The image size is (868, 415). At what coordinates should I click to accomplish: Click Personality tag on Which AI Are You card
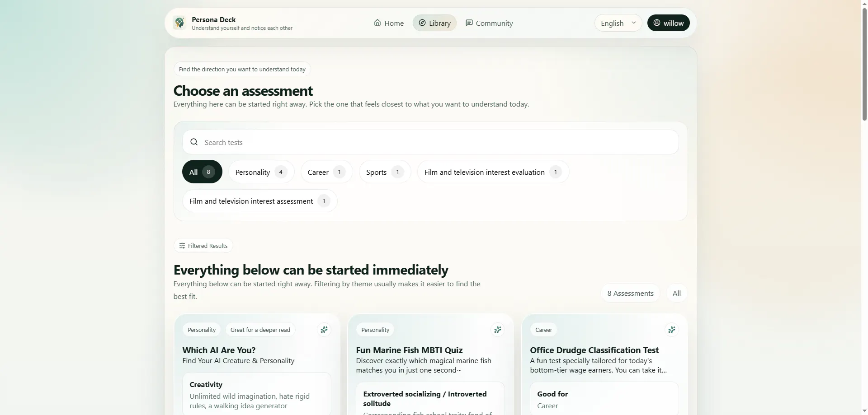pyautogui.click(x=202, y=330)
